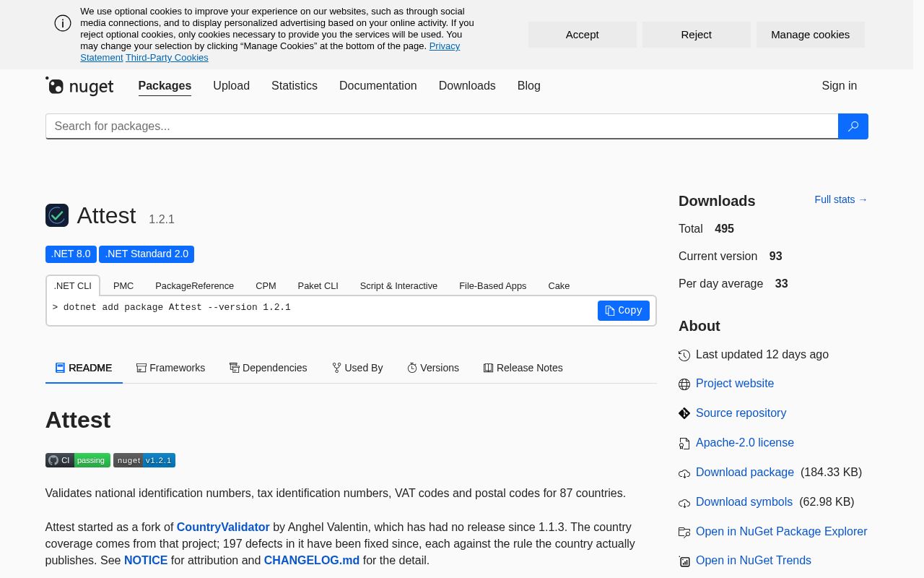Screen dimensions: 924x578
Task: Click the git icon beside Source repository
Action: 684,413
